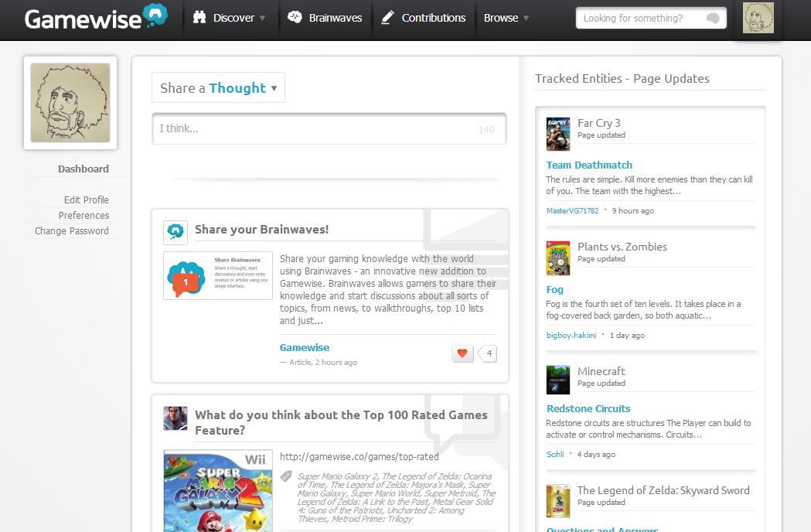Select Dashboard in the sidebar

tap(83, 169)
